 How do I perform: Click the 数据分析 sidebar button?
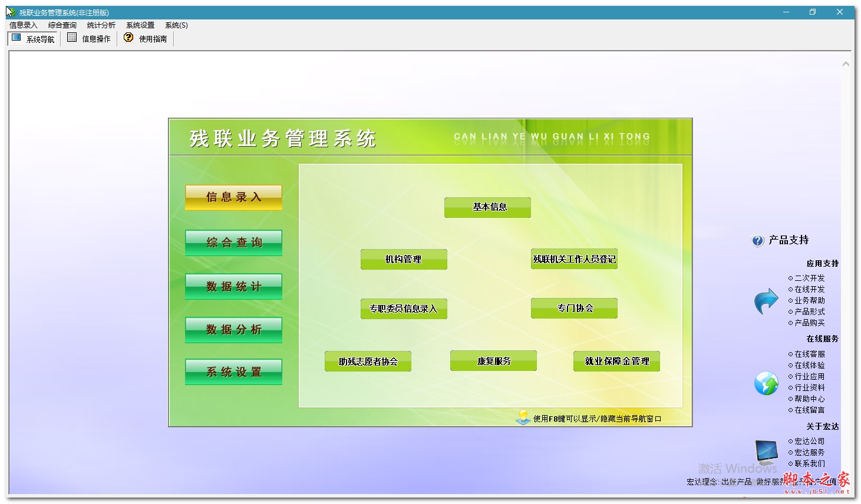tap(233, 330)
